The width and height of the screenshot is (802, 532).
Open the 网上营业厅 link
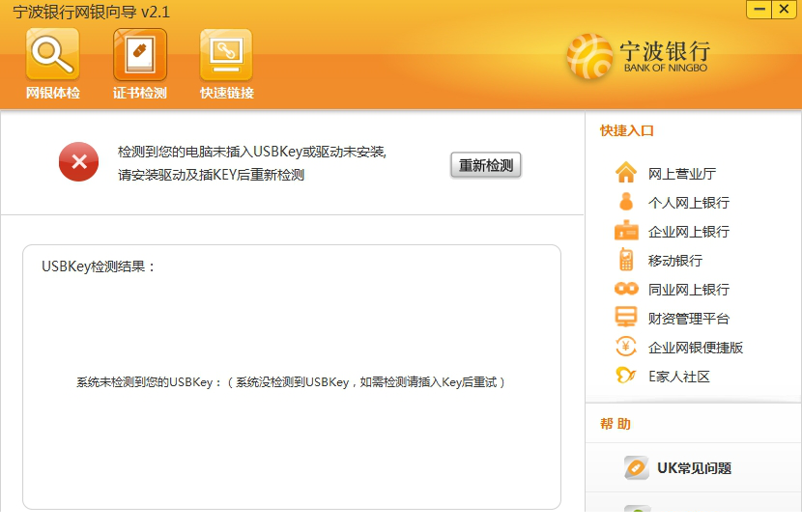682,174
